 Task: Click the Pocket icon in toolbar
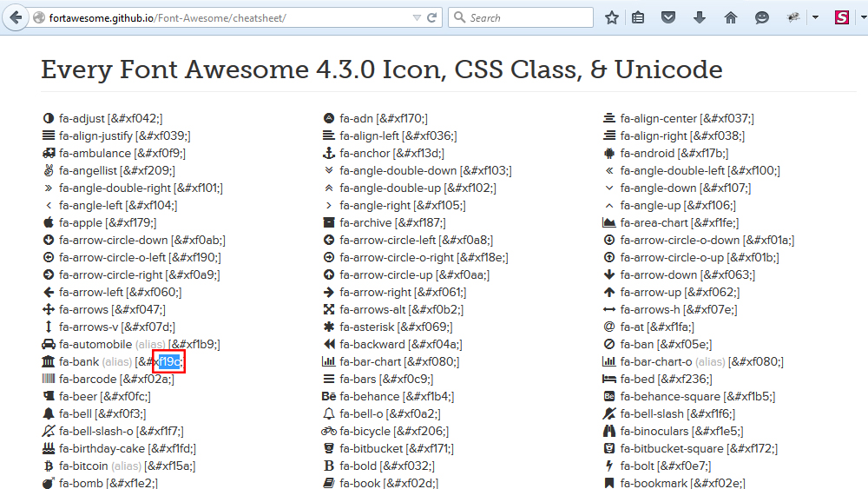pyautogui.click(x=668, y=17)
